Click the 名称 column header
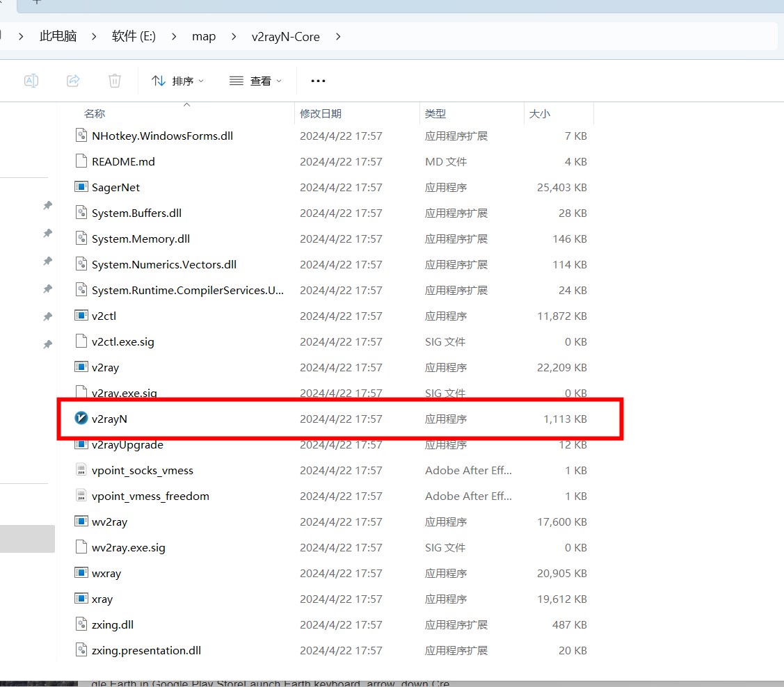 point(95,113)
